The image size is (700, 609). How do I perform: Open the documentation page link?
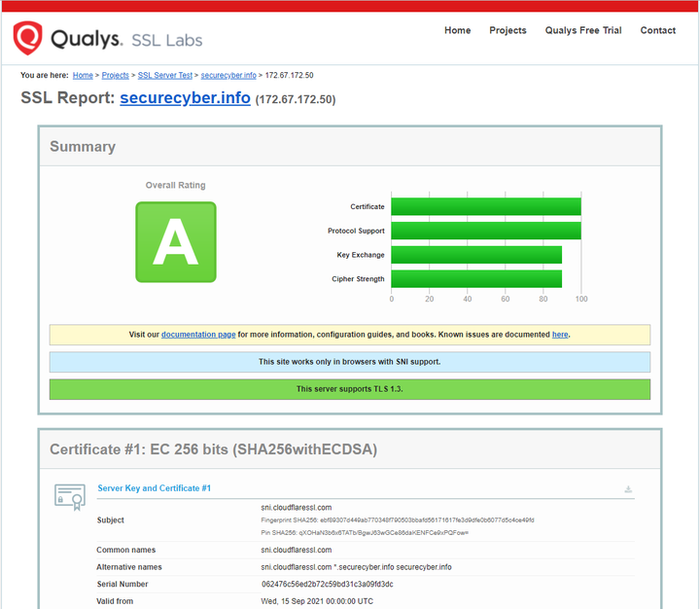(198, 335)
